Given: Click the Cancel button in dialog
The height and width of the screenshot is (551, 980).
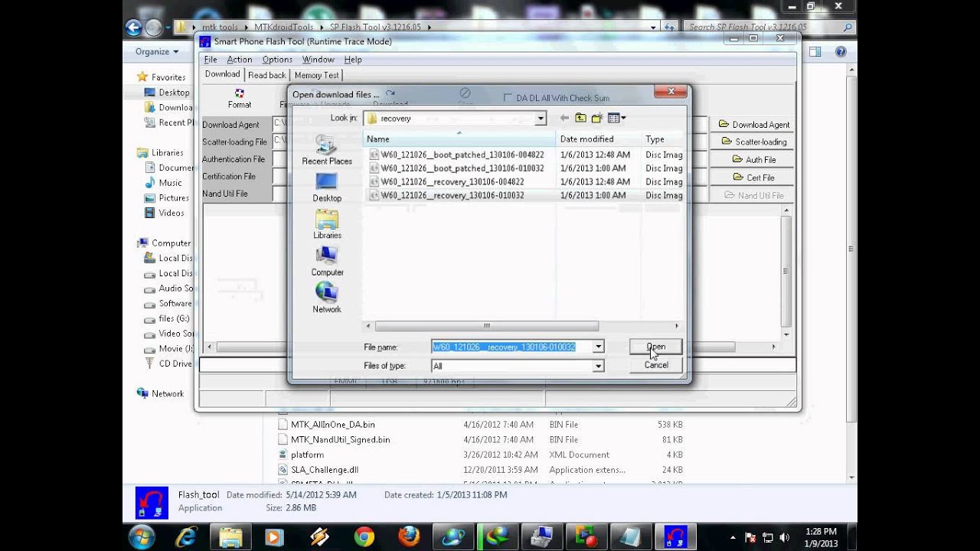Looking at the screenshot, I should (655, 365).
